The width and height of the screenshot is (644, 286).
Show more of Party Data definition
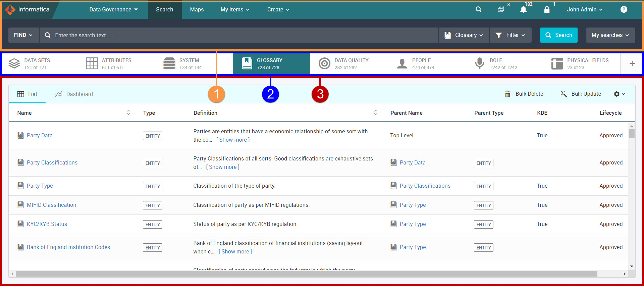point(233,140)
